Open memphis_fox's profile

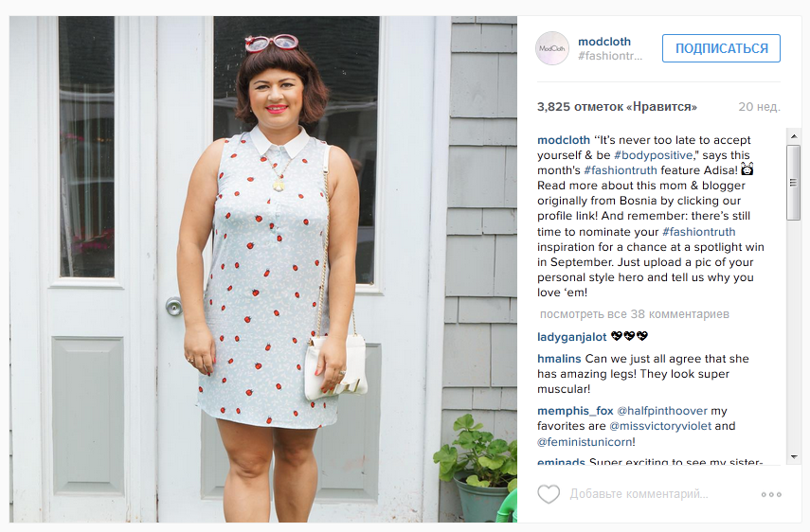pyautogui.click(x=575, y=411)
